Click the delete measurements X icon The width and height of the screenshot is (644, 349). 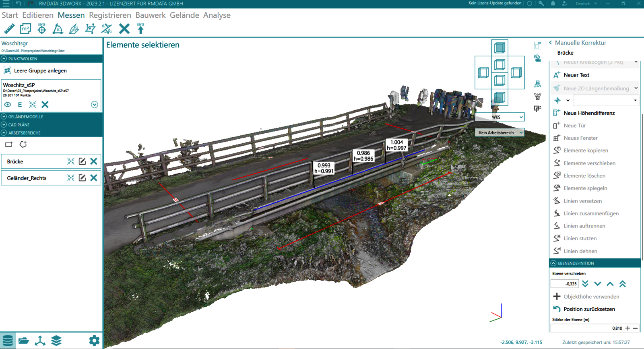click(x=124, y=29)
